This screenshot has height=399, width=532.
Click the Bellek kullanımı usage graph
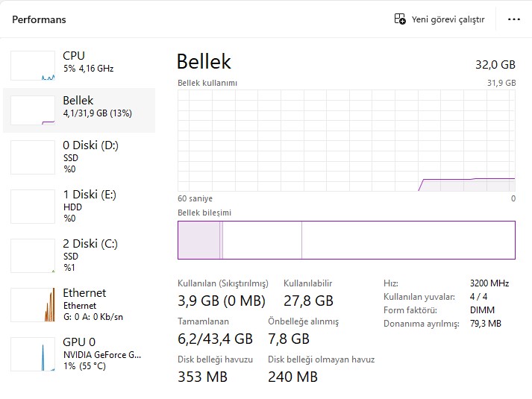tap(346, 140)
